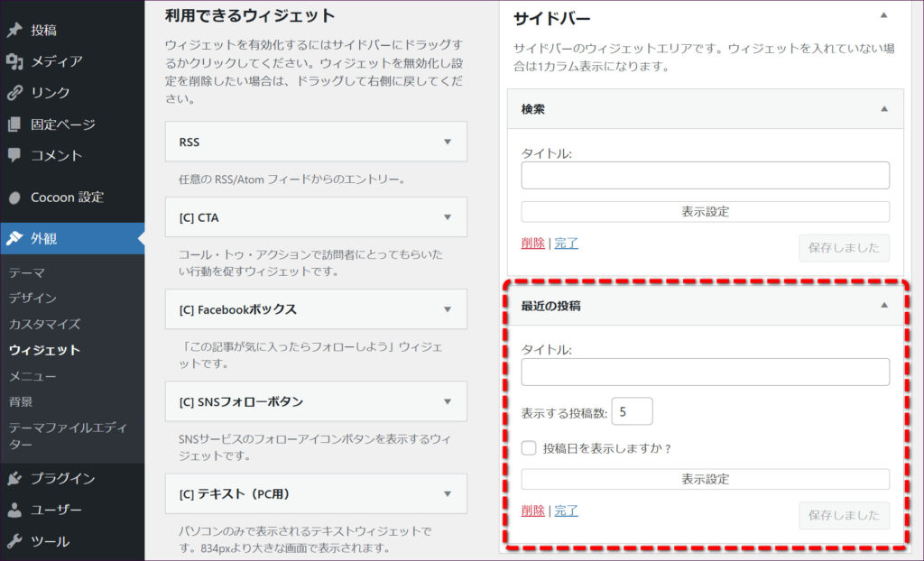The height and width of the screenshot is (561, 924).
Task: Expand the RSS widget arrow
Action: pyautogui.click(x=447, y=143)
